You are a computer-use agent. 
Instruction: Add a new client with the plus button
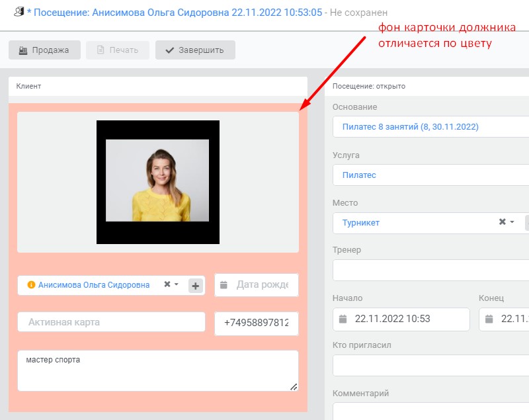pyautogui.click(x=195, y=286)
